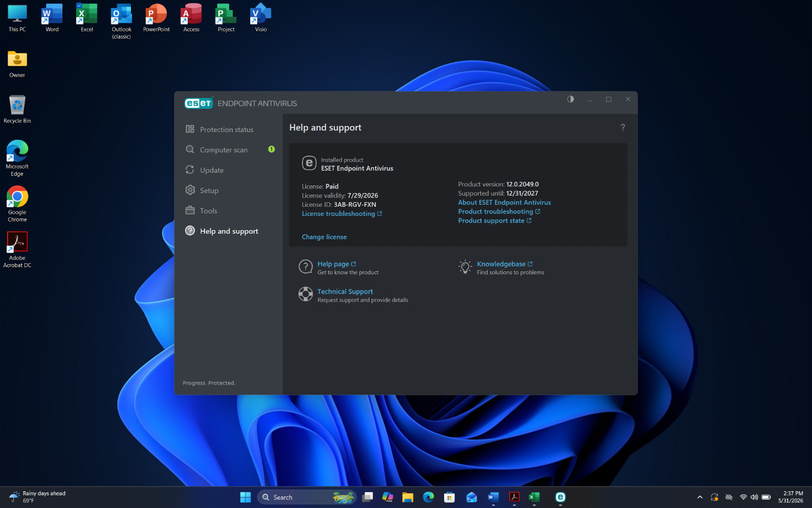Screen dimensions: 812x508
Task: Click Change license link
Action: coord(324,237)
